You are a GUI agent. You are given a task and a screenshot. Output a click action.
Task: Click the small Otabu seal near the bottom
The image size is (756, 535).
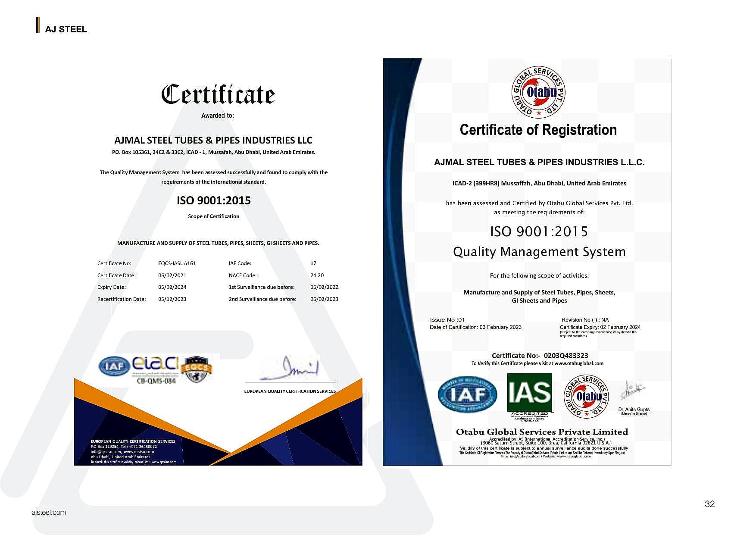click(x=586, y=396)
